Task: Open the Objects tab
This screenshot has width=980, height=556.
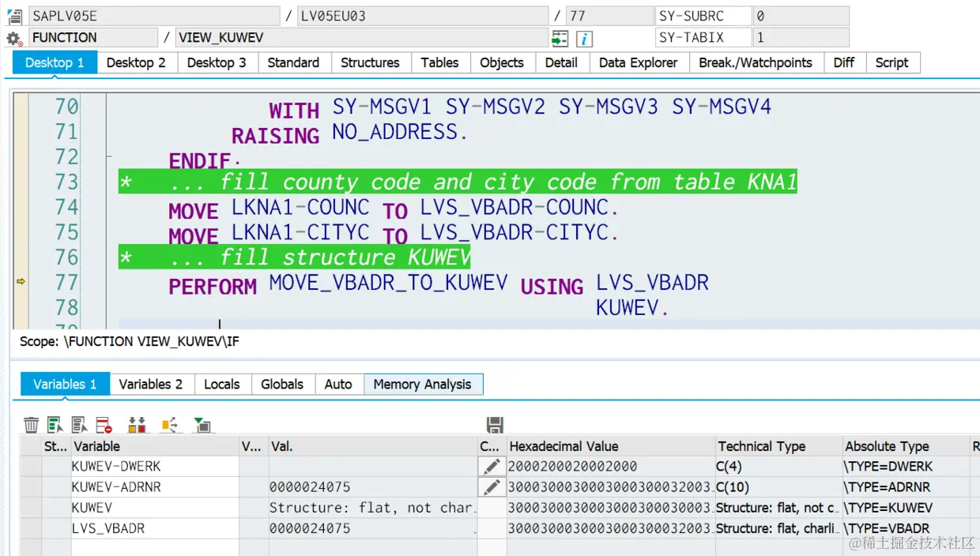Action: pyautogui.click(x=502, y=62)
